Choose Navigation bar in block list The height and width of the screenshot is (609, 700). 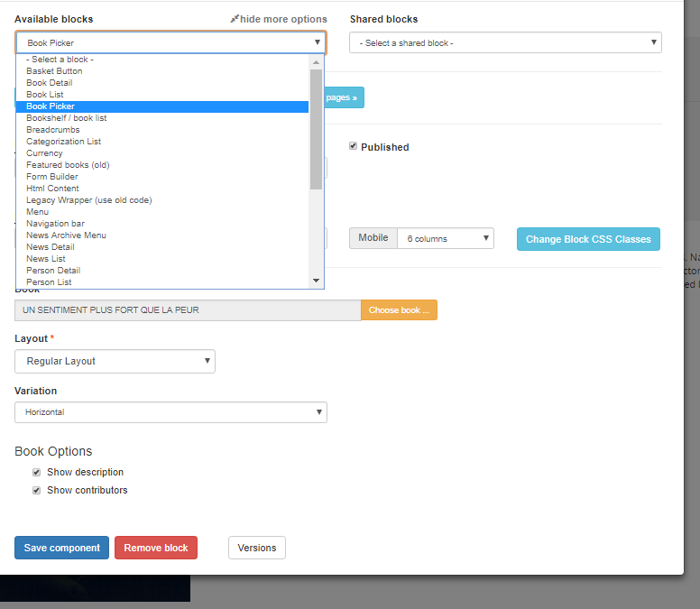pos(55,224)
